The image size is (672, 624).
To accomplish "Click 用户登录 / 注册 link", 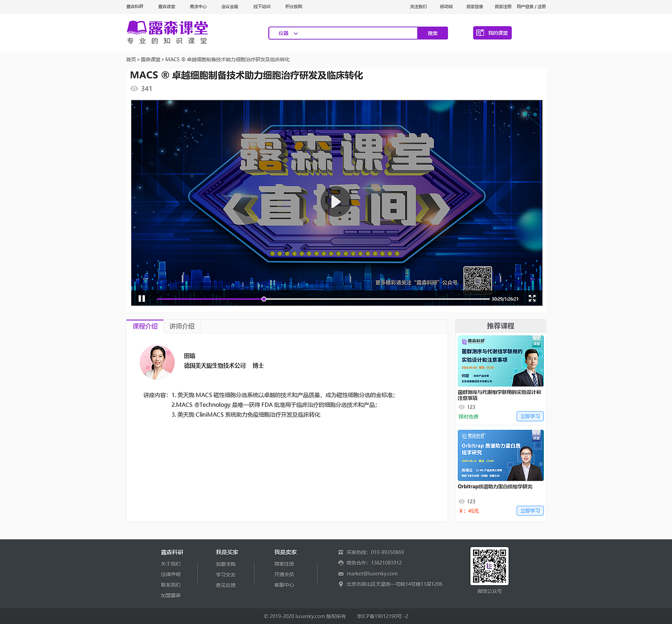I will 531,7.
